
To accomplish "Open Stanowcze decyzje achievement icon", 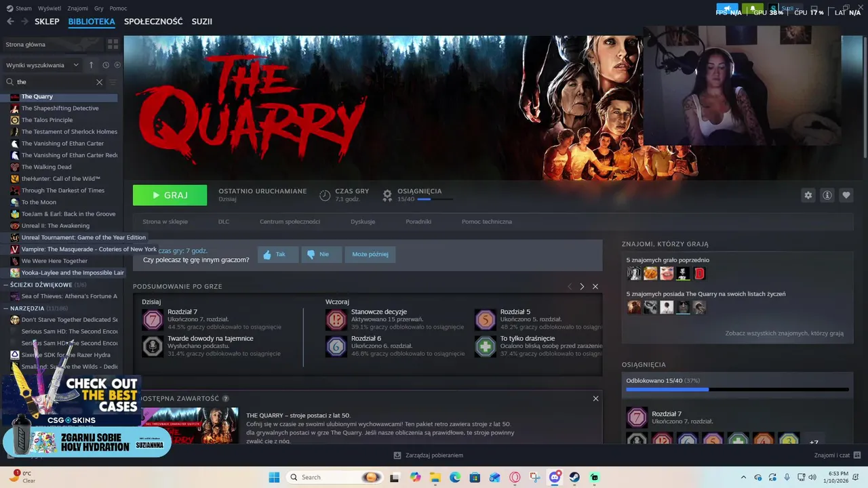I will [336, 319].
